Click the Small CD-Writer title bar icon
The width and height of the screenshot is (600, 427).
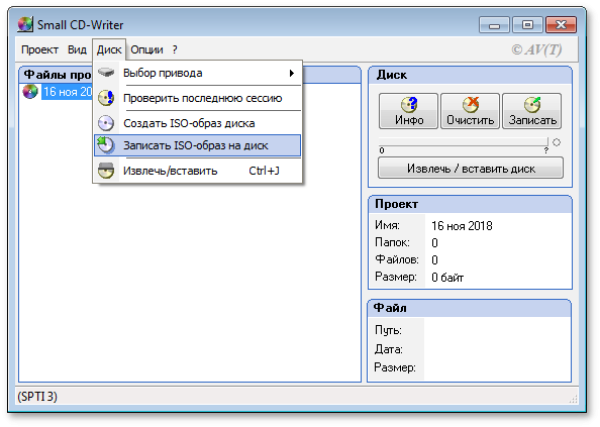pos(25,25)
